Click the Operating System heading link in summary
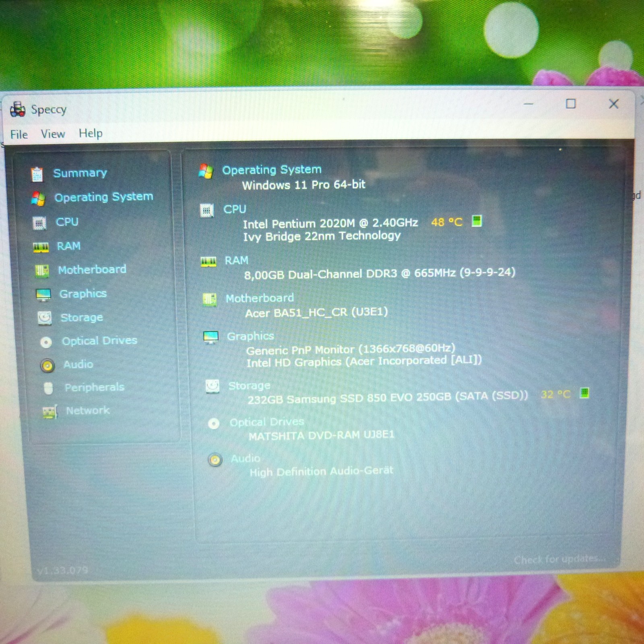644x644 pixels. pos(272,170)
